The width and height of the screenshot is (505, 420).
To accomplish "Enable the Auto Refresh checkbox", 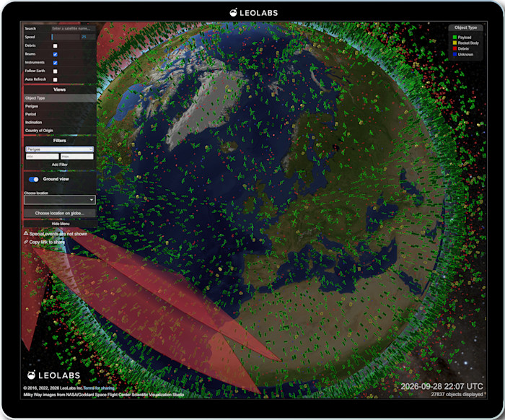I will [55, 79].
